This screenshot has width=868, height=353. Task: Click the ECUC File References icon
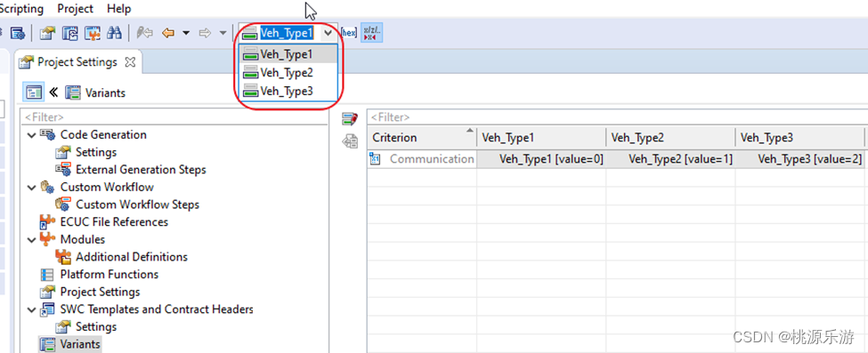(46, 222)
